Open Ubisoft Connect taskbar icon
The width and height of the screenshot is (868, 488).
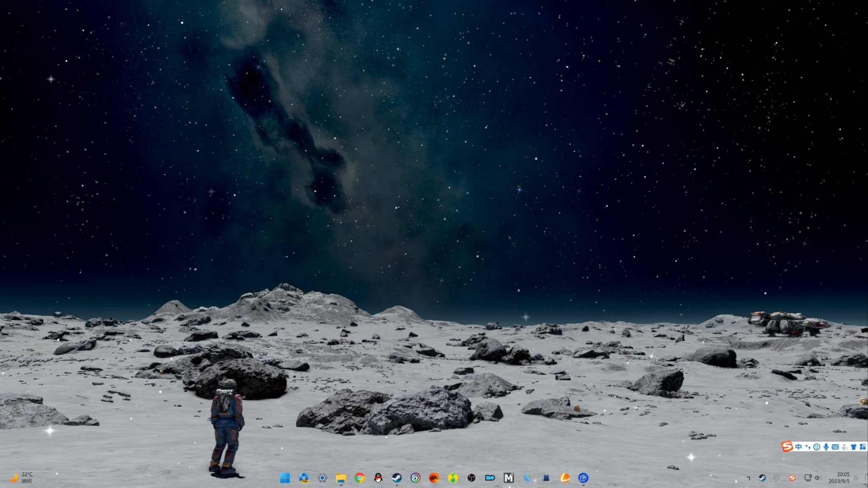click(x=415, y=478)
